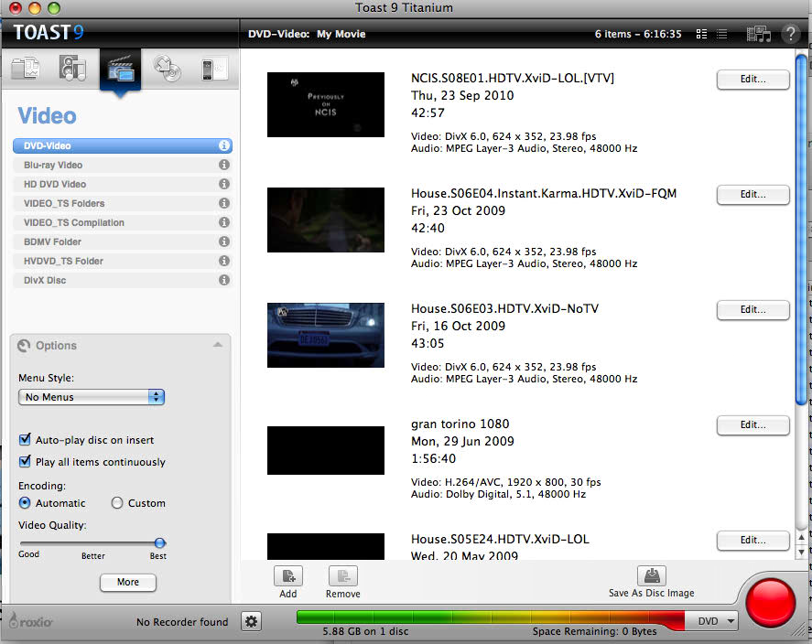The height and width of the screenshot is (644, 812).
Task: Switch to thumbnail detail view icon
Action: (701, 34)
